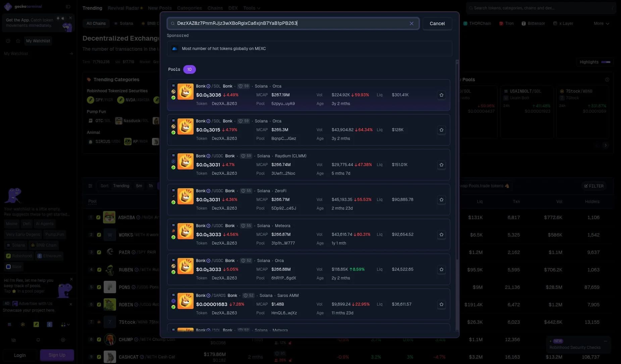Open the GeckoTerminal logo home link
621x364 pixels.
click(23, 6)
